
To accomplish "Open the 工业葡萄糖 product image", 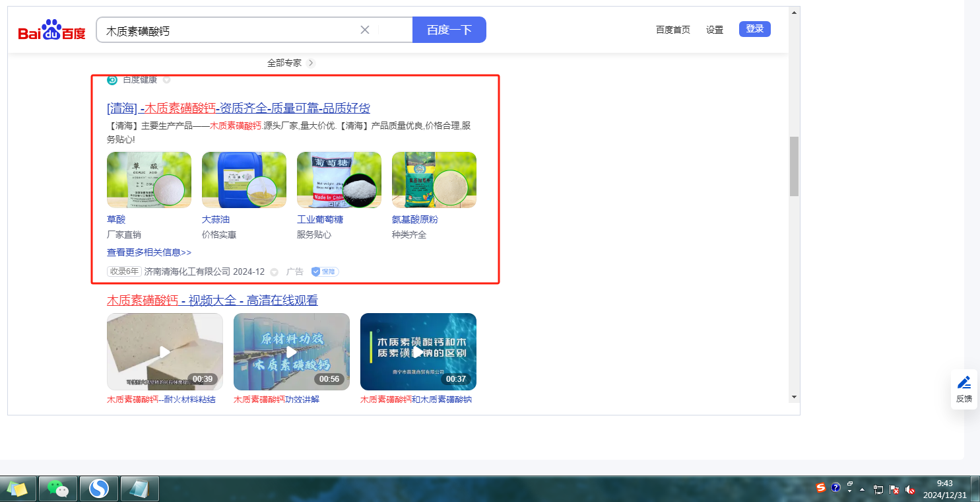I will coord(339,180).
